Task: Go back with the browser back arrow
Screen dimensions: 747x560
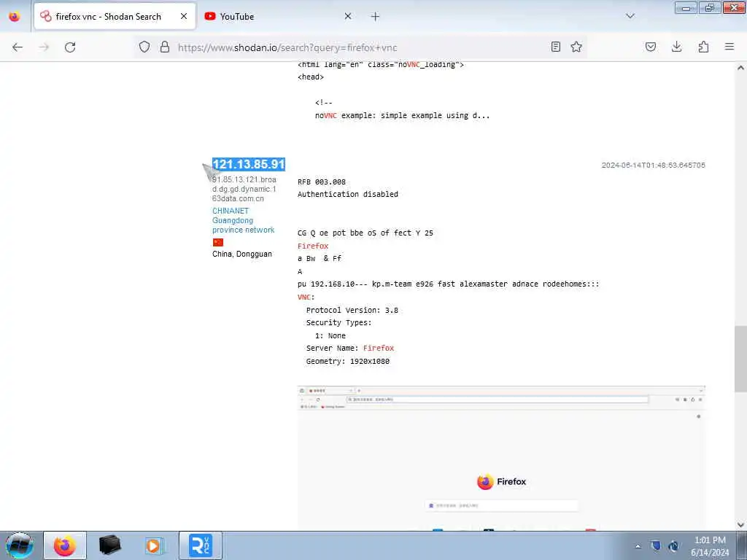Action: (18, 47)
